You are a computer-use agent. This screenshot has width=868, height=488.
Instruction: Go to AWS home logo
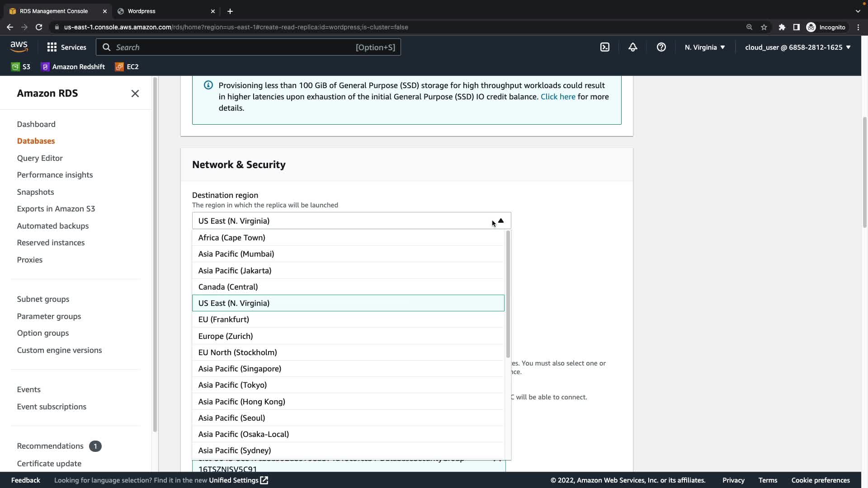pos(19,47)
